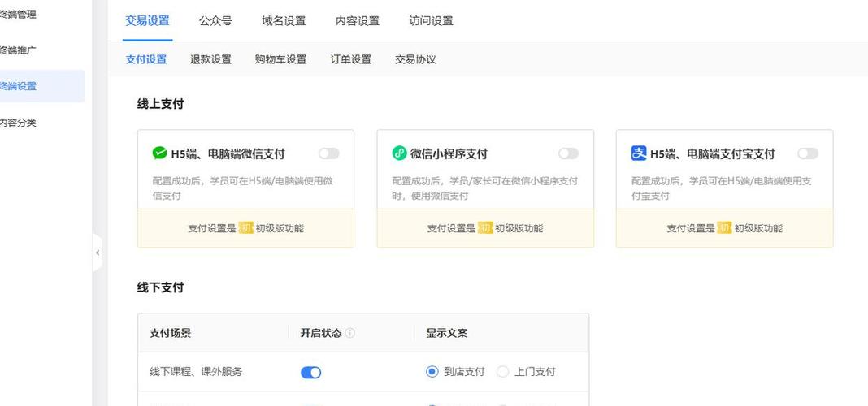Switch to the 公众号 tab

coord(216,21)
